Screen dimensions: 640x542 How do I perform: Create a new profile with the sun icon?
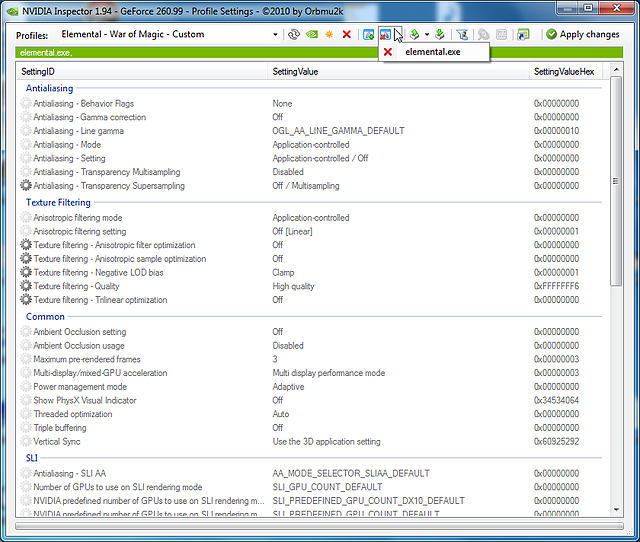pyautogui.click(x=329, y=35)
